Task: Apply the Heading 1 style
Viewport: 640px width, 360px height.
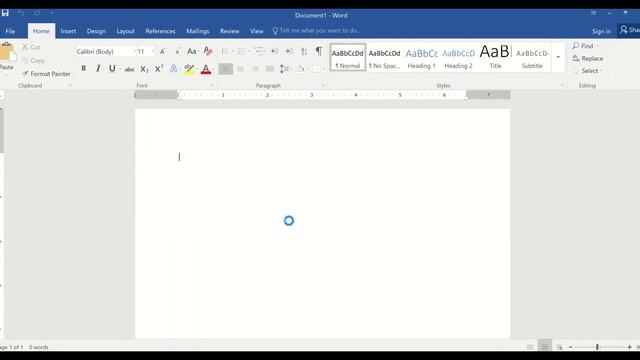Action: click(422, 58)
